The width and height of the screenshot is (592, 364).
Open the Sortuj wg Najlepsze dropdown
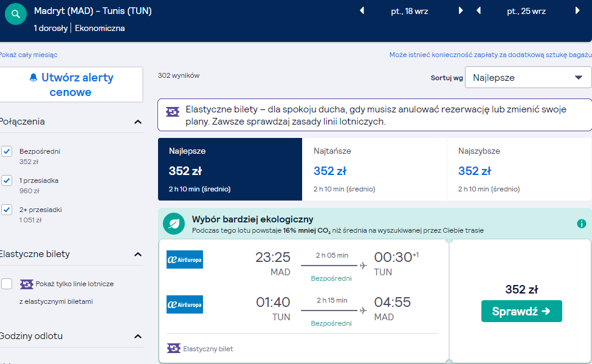528,77
